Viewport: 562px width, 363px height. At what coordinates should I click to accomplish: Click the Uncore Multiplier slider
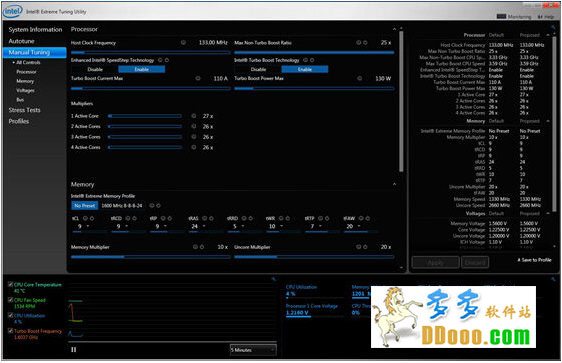point(314,257)
